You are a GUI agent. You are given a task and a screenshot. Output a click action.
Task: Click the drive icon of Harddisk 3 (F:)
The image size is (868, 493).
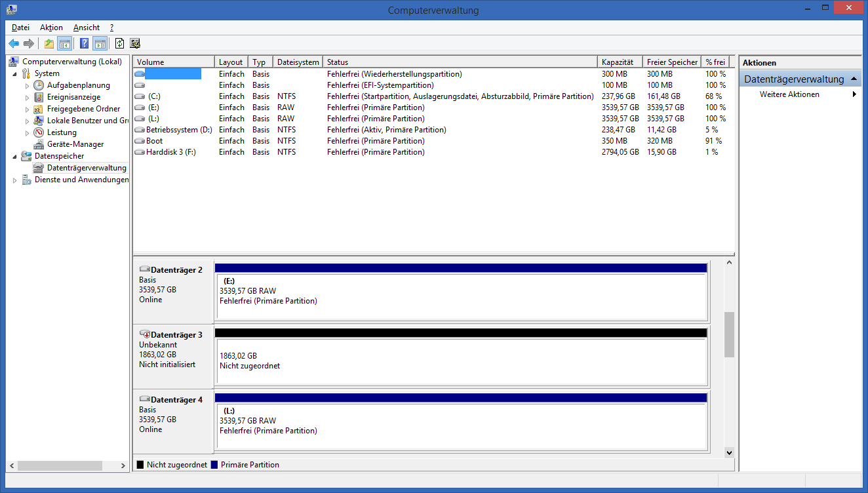point(140,152)
